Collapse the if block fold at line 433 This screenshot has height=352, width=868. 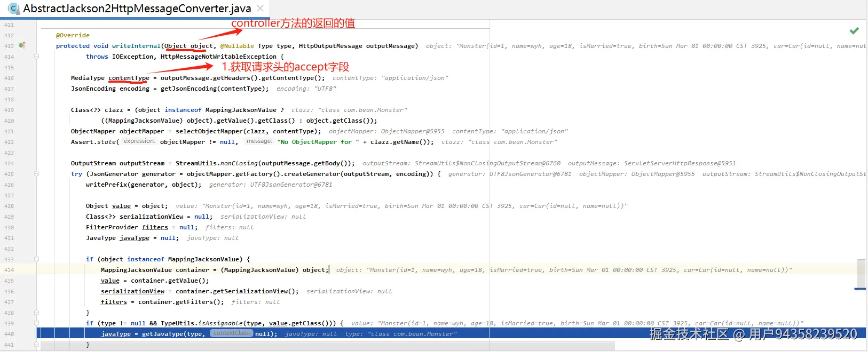tap(36, 259)
